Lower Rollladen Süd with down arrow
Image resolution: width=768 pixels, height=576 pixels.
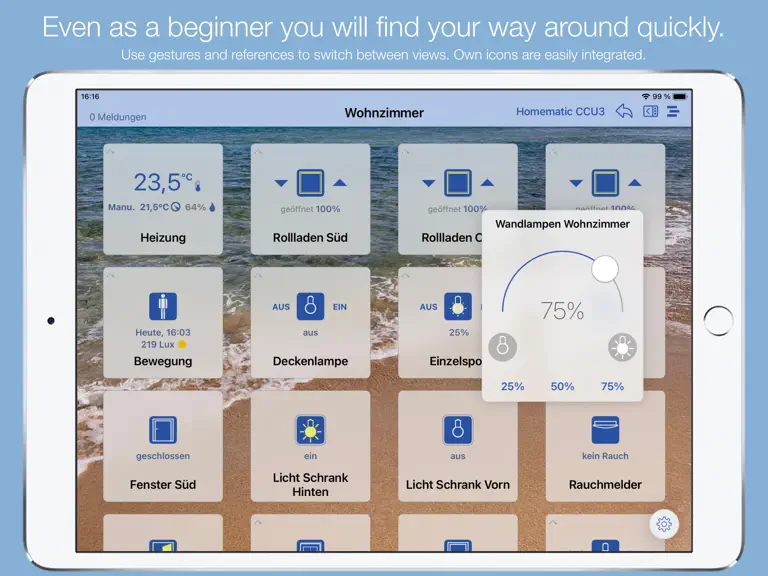pyautogui.click(x=281, y=183)
